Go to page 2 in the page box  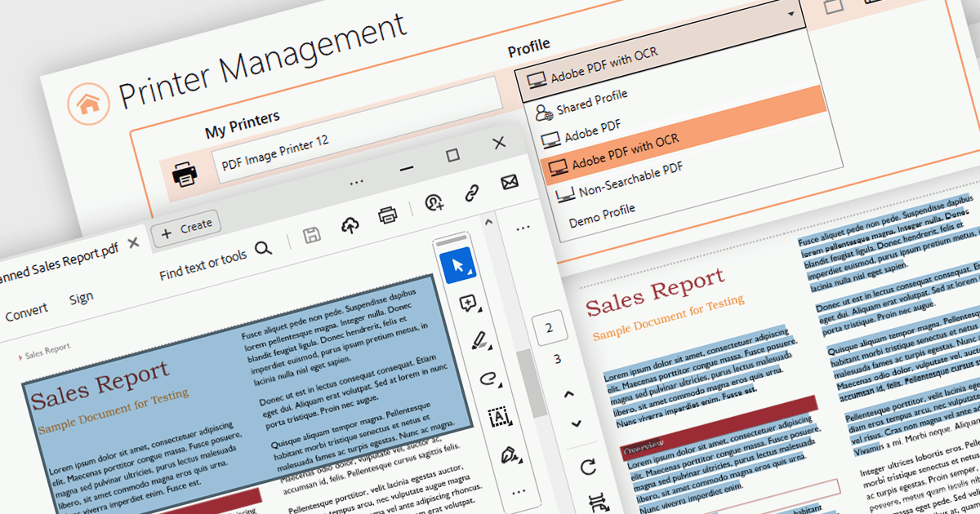549,328
